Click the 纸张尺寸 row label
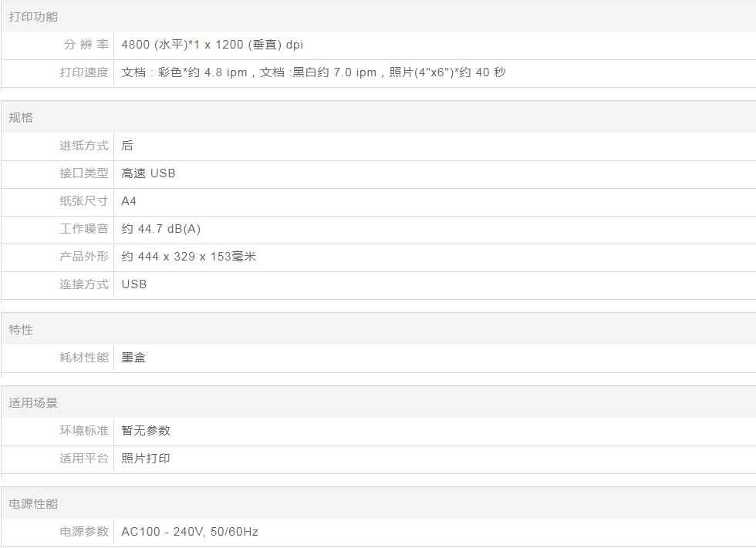Screen dimensions: 756x548 (x=84, y=201)
